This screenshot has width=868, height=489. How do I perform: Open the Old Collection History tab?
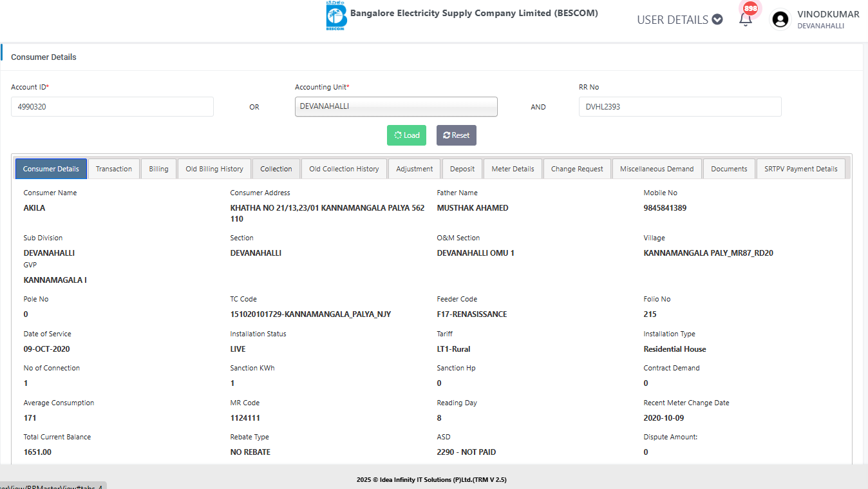point(344,169)
